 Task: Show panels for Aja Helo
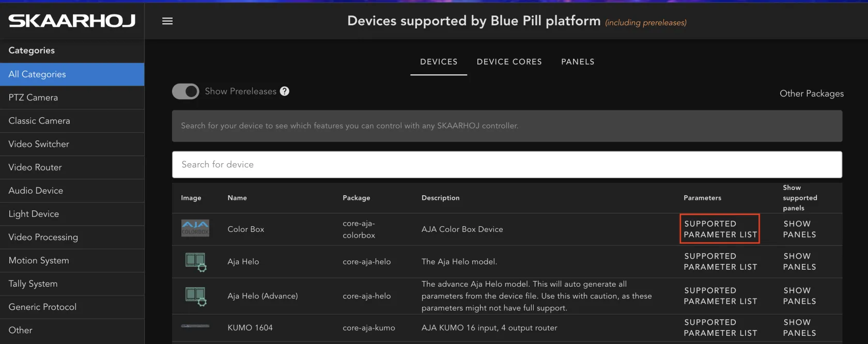point(799,262)
